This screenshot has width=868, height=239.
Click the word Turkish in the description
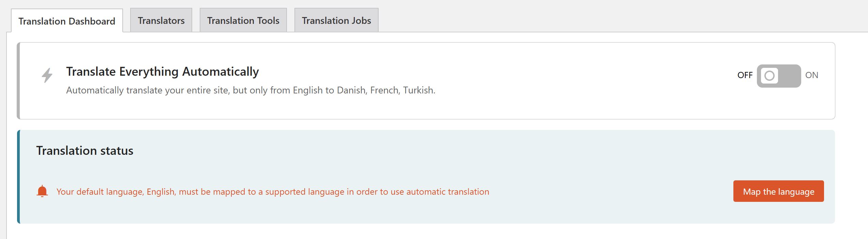[x=418, y=90]
